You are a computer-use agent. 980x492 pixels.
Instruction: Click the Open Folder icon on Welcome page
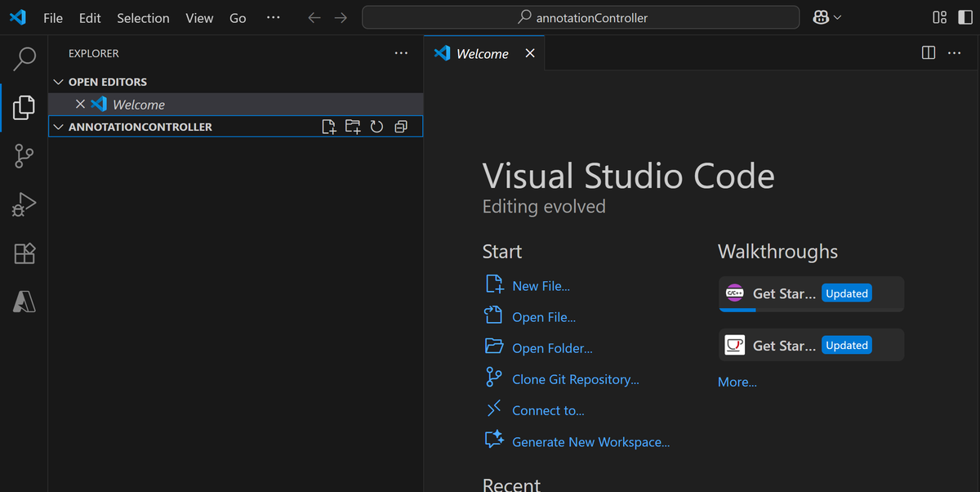494,347
